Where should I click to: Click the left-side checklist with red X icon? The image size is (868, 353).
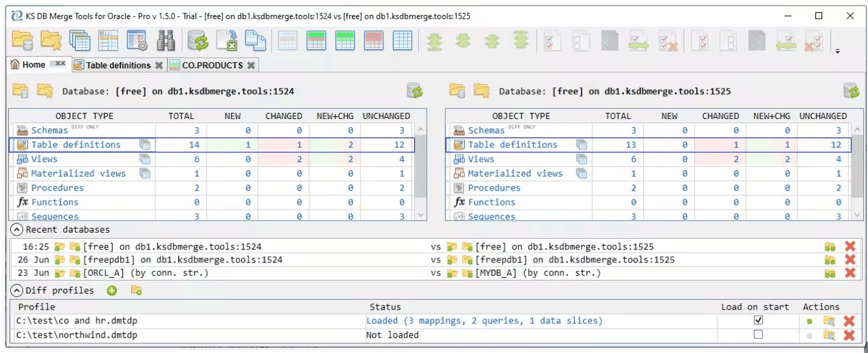(x=669, y=41)
